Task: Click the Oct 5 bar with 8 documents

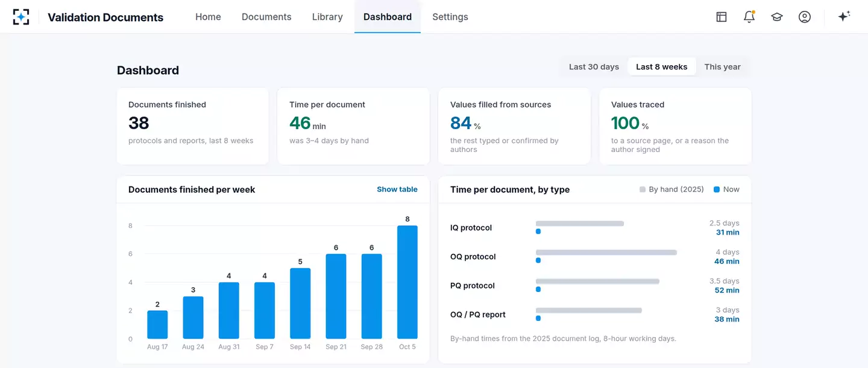Action: [x=407, y=282]
